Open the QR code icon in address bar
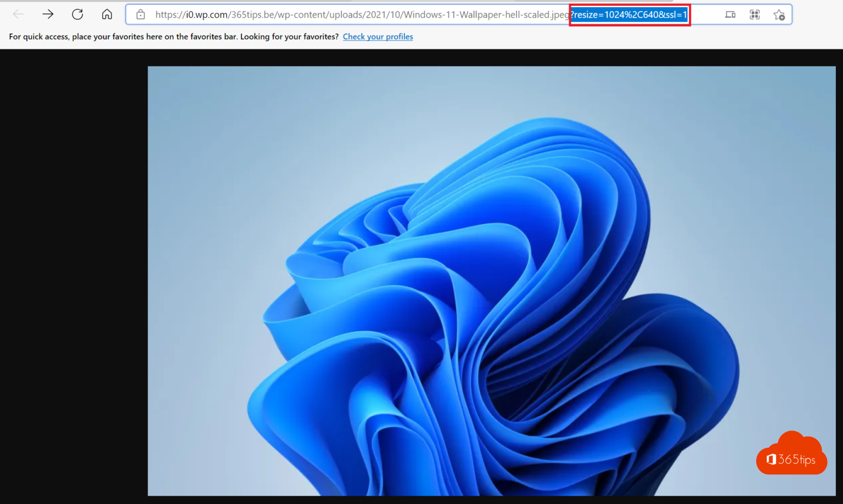This screenshot has width=843, height=504. coord(755,15)
